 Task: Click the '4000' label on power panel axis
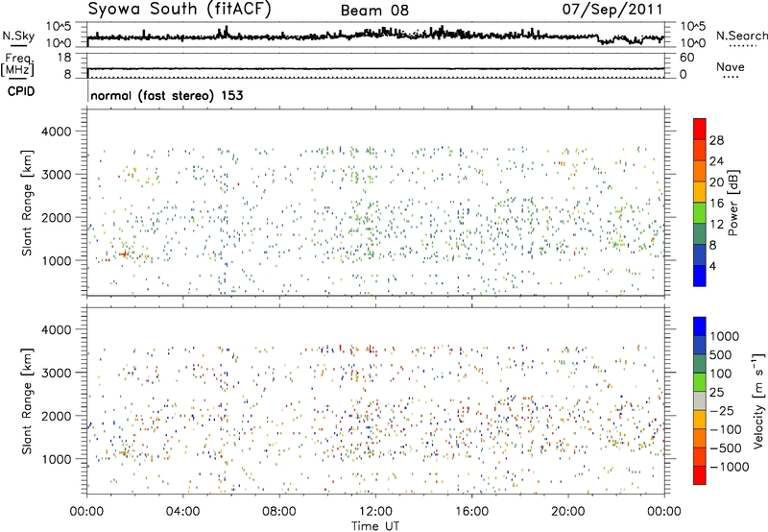pos(56,132)
